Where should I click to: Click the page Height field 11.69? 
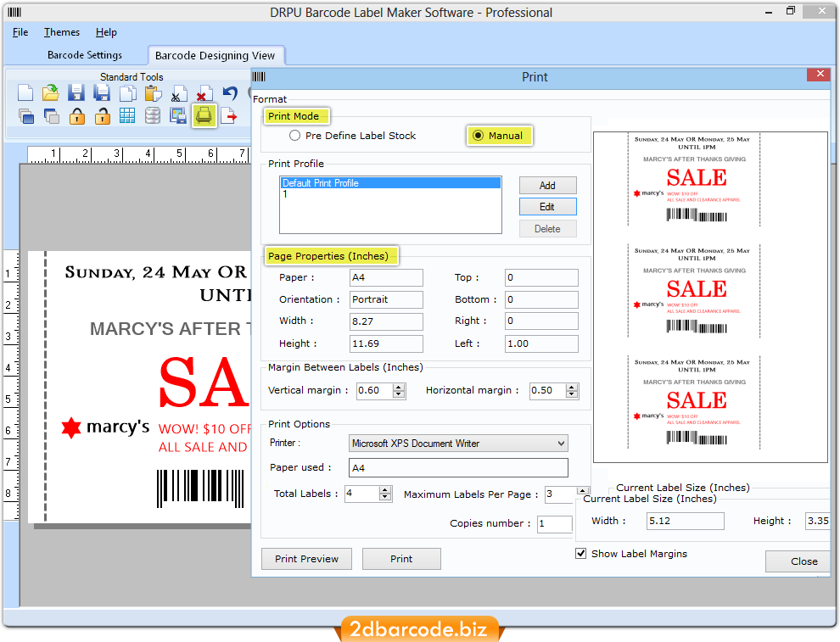[386, 343]
